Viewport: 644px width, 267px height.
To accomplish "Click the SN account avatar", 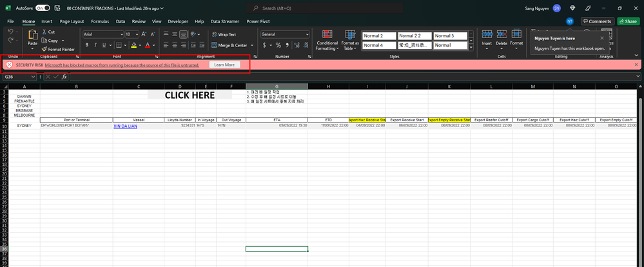I will [x=556, y=8].
